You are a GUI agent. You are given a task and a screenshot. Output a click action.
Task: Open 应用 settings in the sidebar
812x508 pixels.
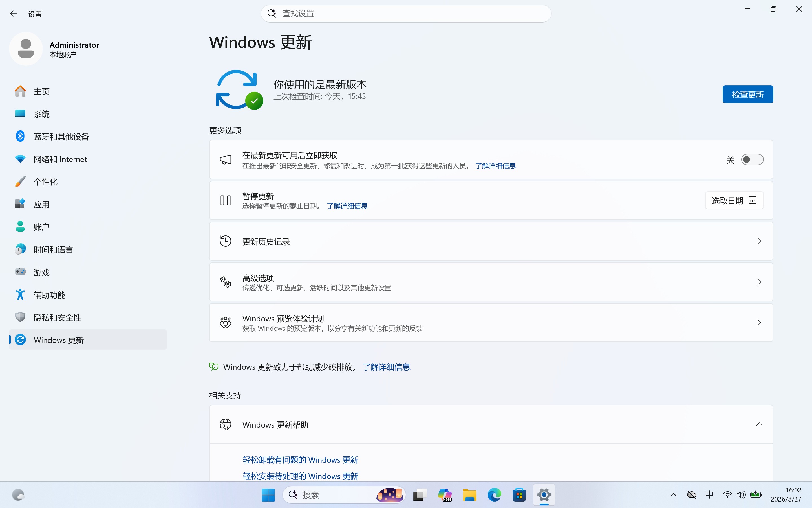point(88,204)
